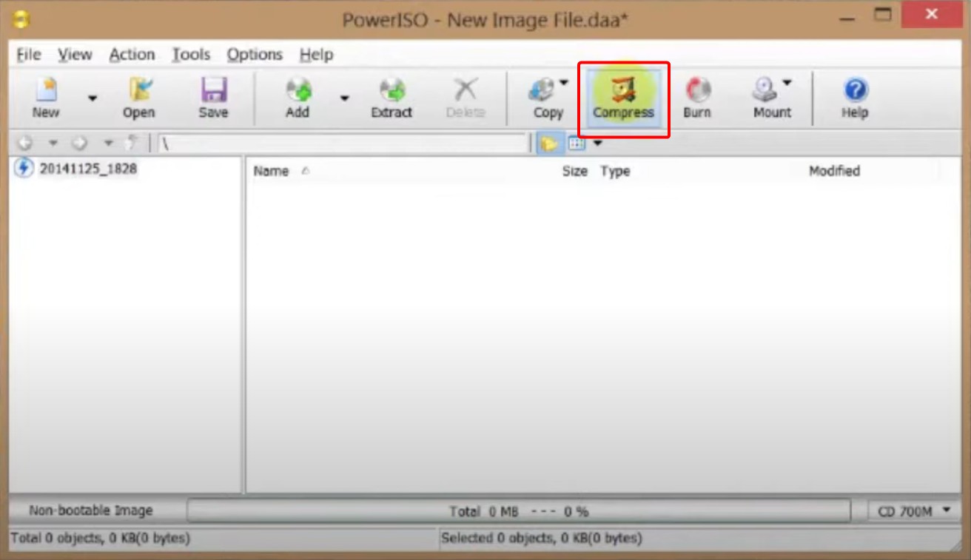
Task: Maximize the PowerISO window
Action: point(882,15)
